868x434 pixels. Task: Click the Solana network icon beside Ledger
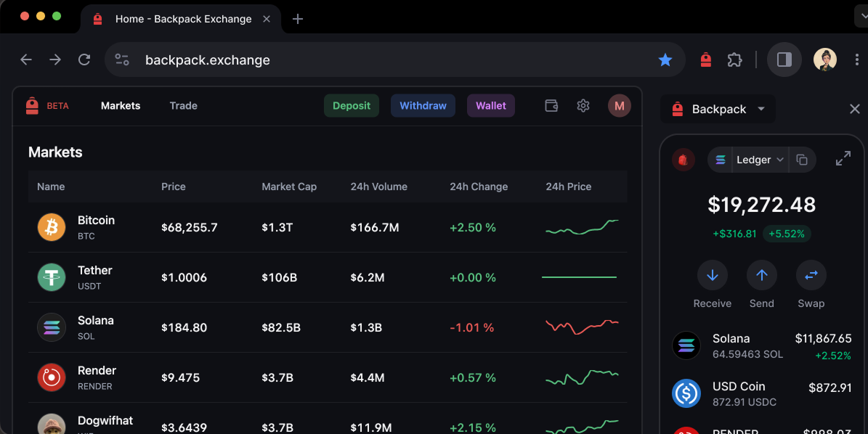(721, 160)
